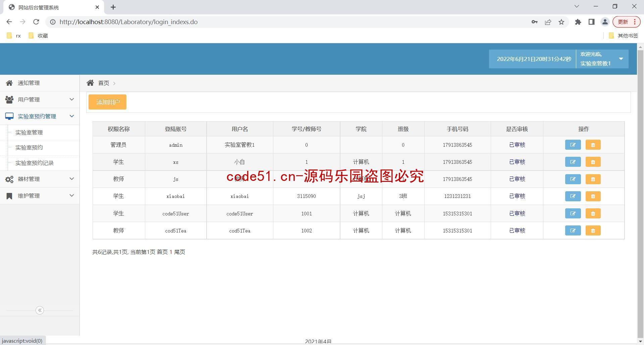Edit the xs student row
This screenshot has width=644, height=345.
573,162
